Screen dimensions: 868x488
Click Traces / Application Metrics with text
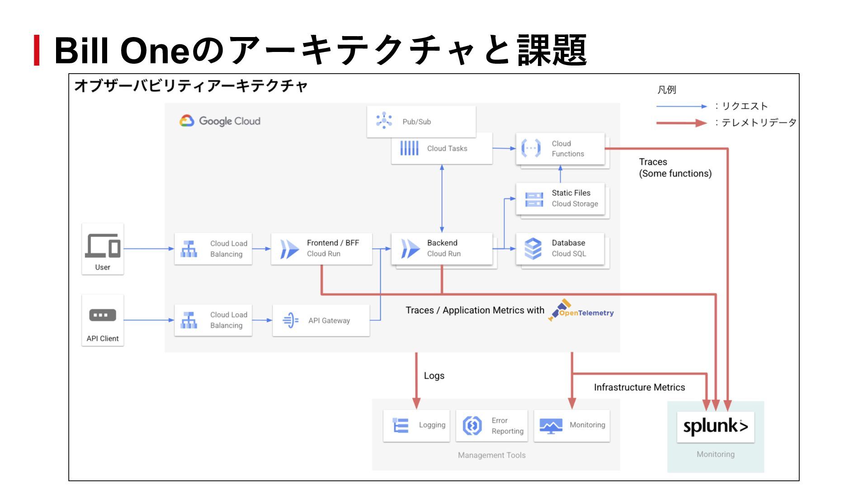tap(475, 310)
